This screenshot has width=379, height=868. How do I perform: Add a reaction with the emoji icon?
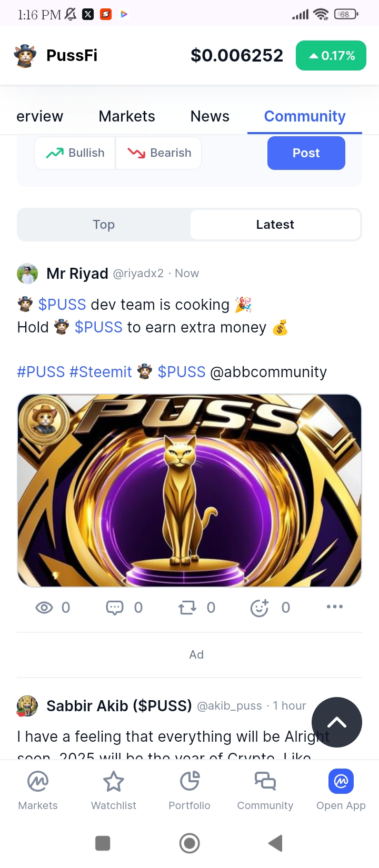pyautogui.click(x=260, y=608)
